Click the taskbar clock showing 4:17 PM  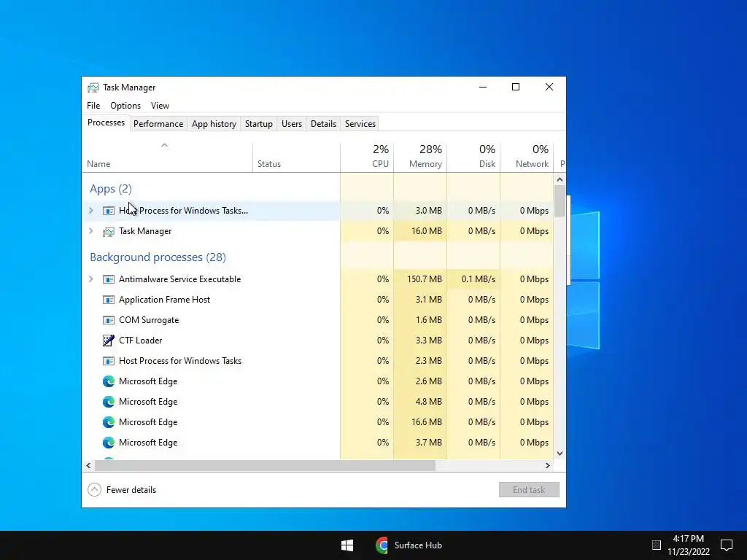[x=689, y=539]
